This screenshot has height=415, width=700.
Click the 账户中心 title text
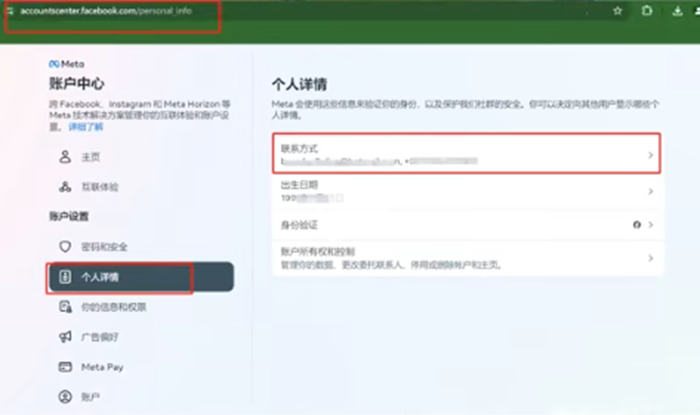pos(76,83)
